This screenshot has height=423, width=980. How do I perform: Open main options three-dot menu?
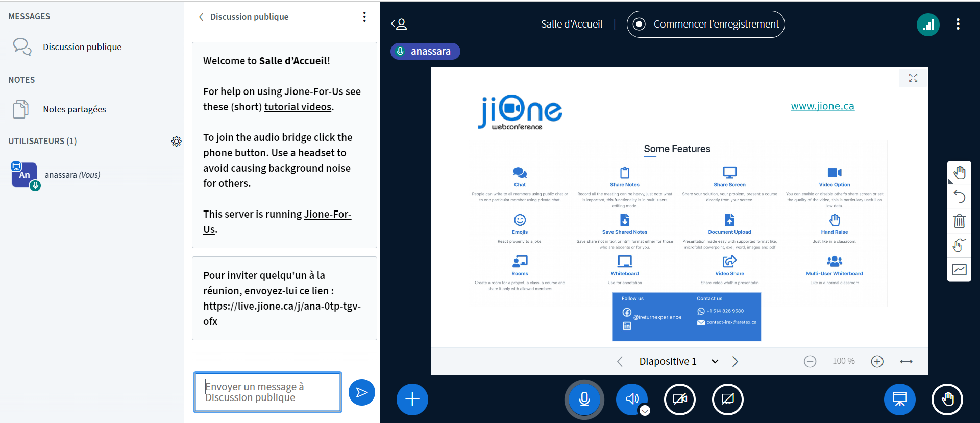tap(958, 24)
